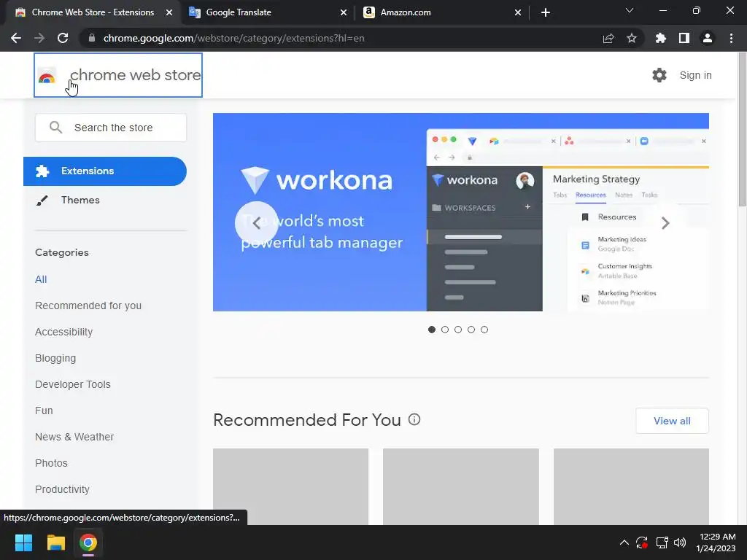Click the browser back arrow

[16, 38]
